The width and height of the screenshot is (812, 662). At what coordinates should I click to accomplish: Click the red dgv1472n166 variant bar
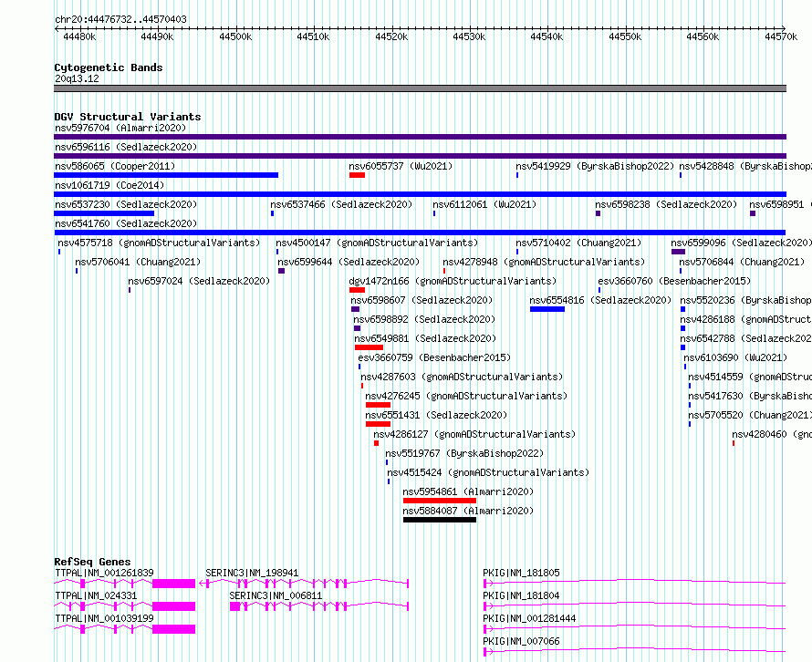click(357, 290)
